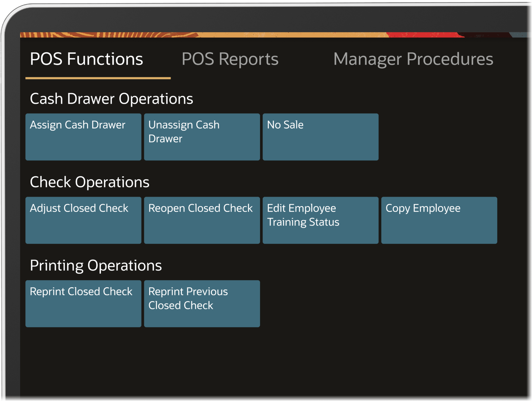
Task: Select Reprint Previous Closed Check
Action: click(x=202, y=304)
